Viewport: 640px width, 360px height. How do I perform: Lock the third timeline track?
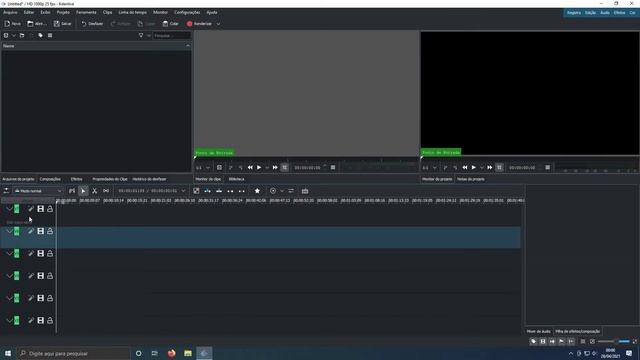coord(50,253)
